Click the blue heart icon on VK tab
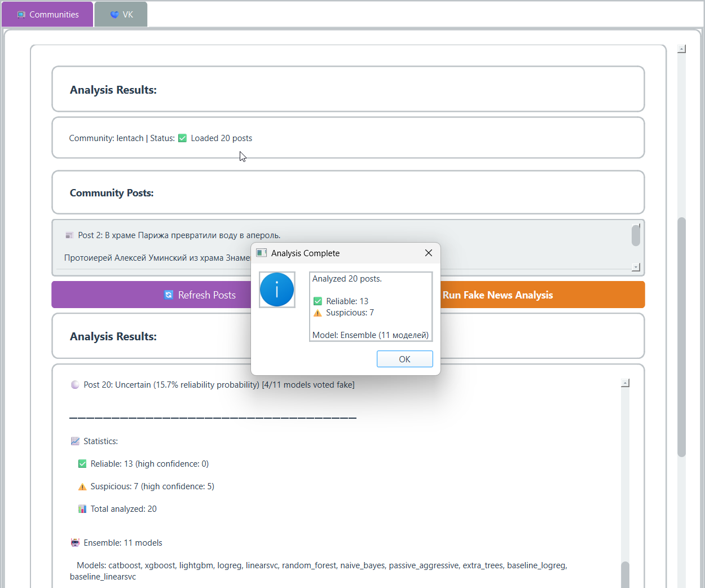 [x=114, y=15]
